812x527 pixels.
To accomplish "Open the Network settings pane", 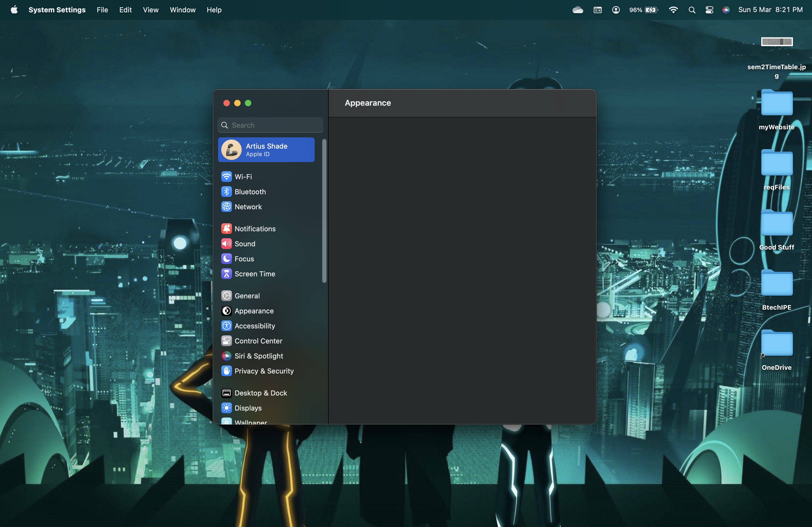I will click(248, 207).
